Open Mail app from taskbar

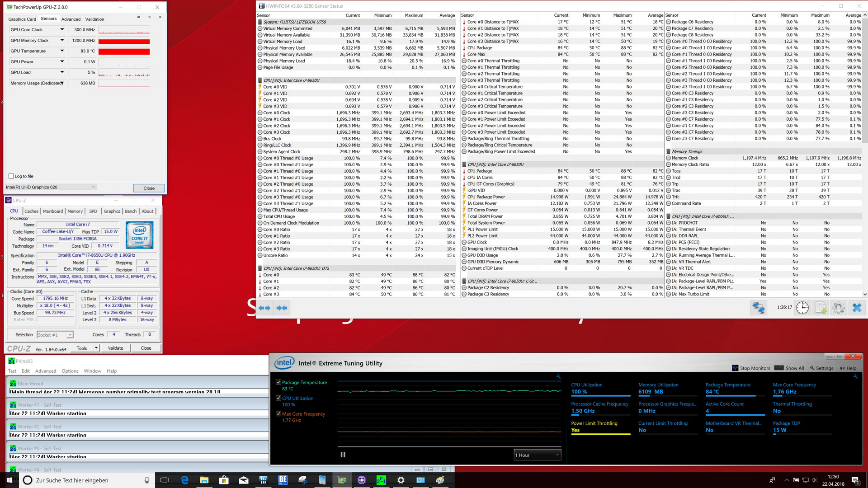244,480
